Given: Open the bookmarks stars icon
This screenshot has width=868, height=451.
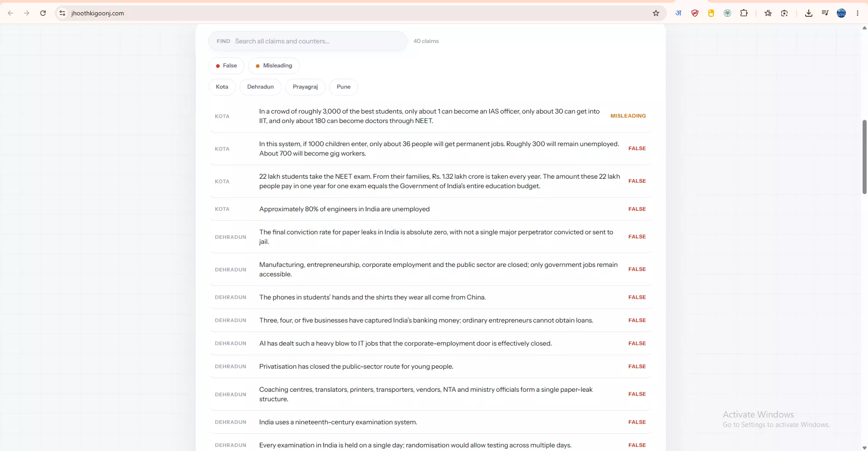Looking at the screenshot, I should [768, 13].
